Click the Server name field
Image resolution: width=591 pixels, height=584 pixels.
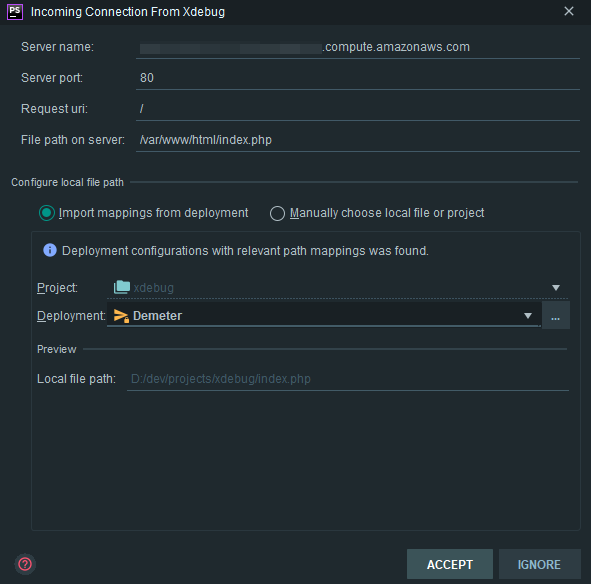pyautogui.click(x=358, y=47)
